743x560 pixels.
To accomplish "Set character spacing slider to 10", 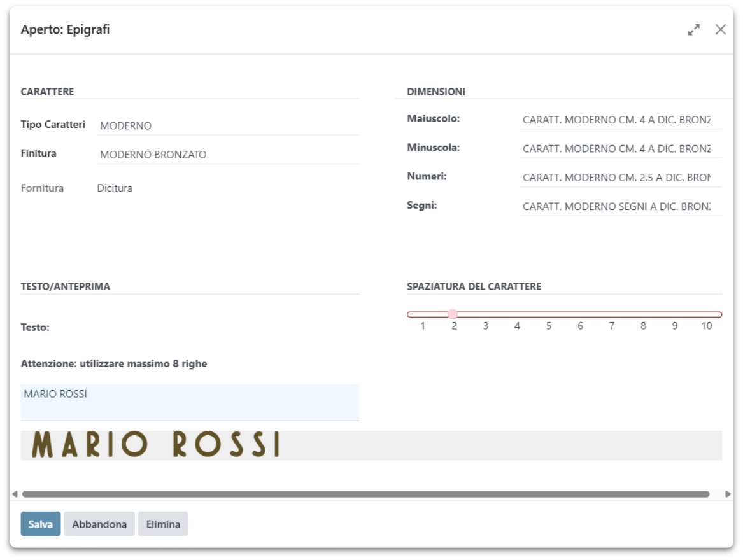I will pyautogui.click(x=706, y=314).
